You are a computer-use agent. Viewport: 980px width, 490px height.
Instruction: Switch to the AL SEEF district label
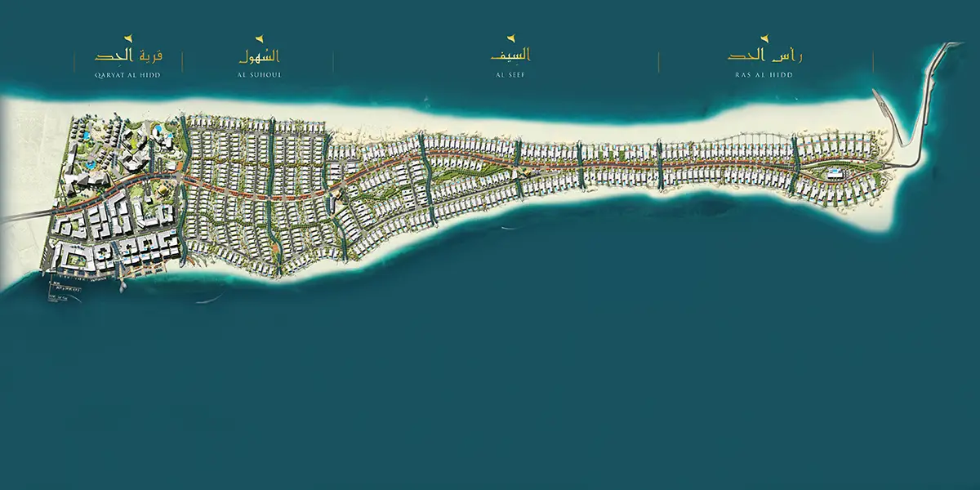click(x=511, y=74)
